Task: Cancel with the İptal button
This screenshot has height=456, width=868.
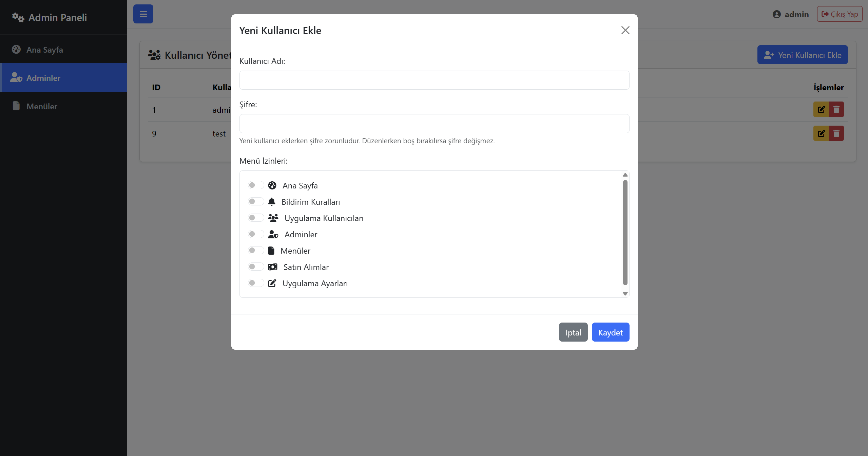Action: (573, 332)
